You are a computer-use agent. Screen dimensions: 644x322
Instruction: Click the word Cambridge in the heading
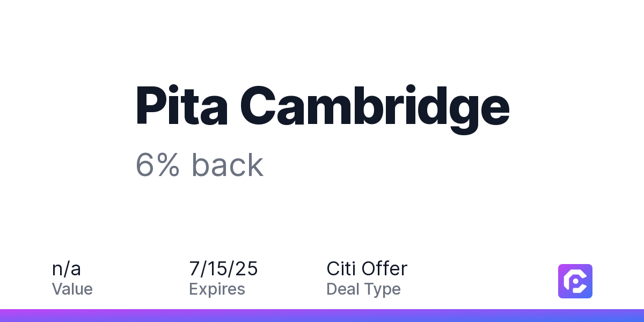(x=375, y=108)
